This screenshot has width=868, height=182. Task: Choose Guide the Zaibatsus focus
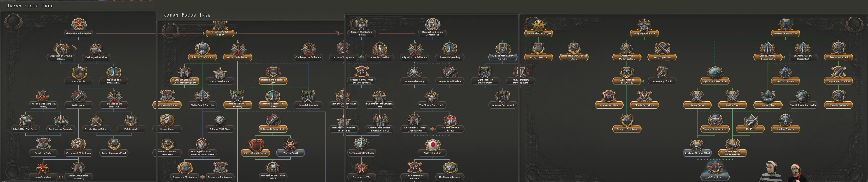pyautogui.click(x=238, y=52)
